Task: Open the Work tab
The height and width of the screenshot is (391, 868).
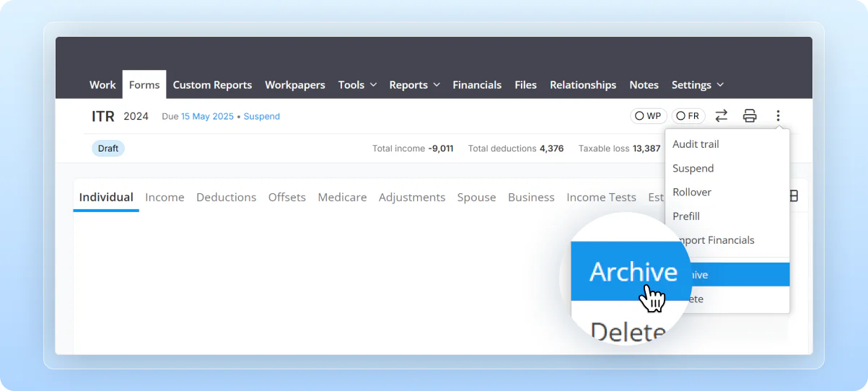Action: (x=102, y=85)
